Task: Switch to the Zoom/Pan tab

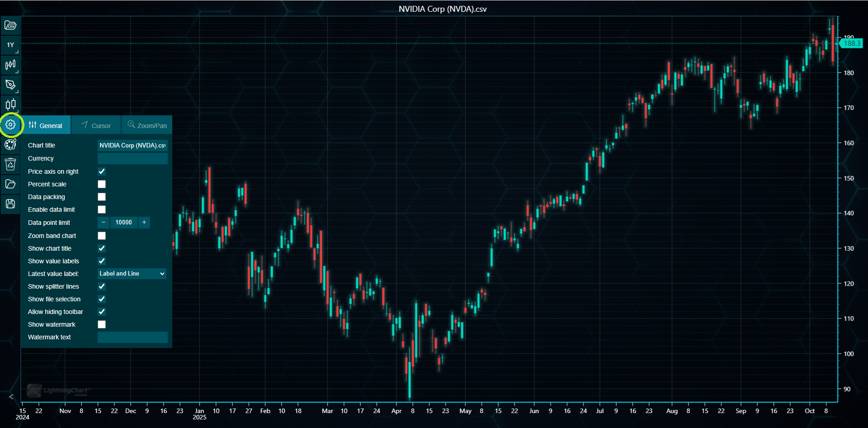Action: click(147, 125)
